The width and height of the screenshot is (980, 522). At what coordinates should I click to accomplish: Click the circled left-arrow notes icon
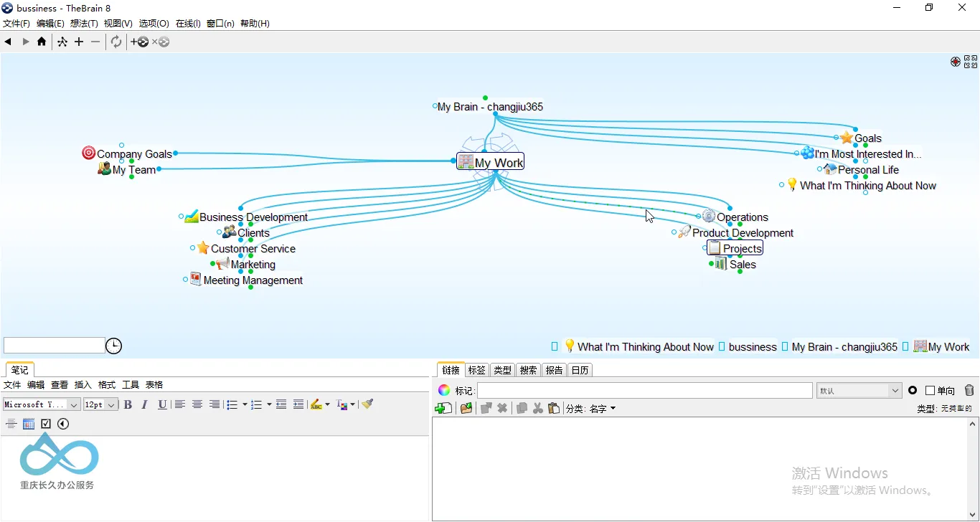tap(63, 424)
